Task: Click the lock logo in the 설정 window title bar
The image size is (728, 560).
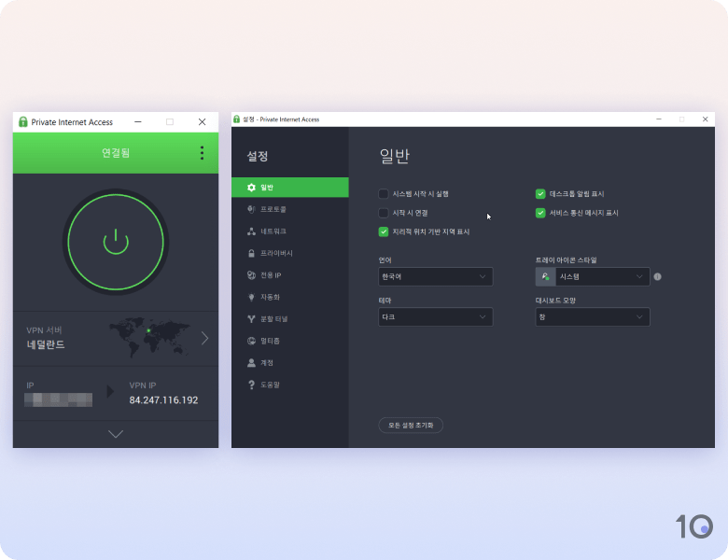Action: click(237, 119)
